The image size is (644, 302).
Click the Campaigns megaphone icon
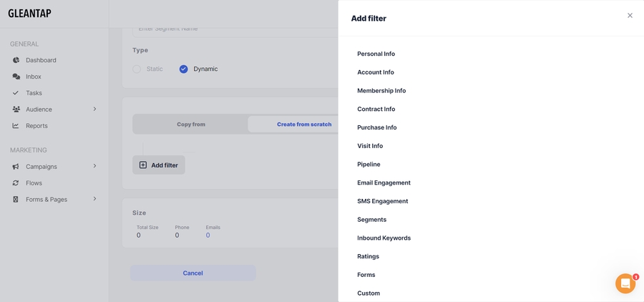(16, 167)
